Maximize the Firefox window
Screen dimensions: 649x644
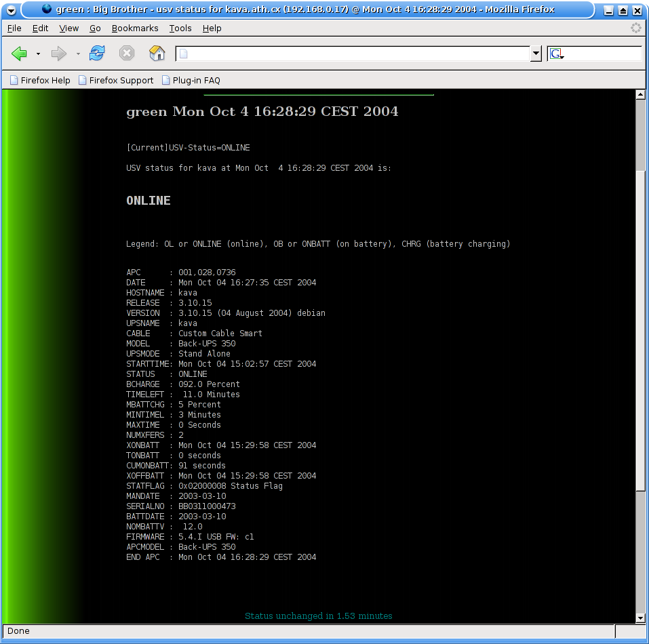(623, 10)
